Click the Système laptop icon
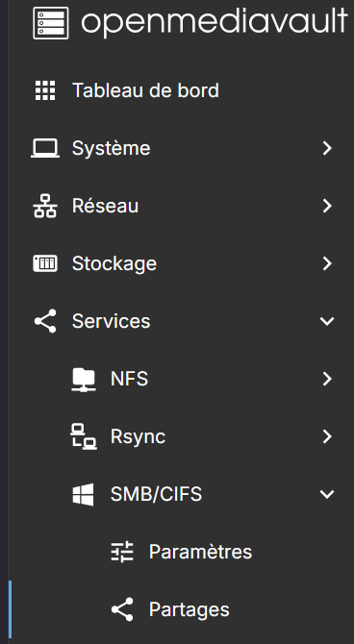The image size is (354, 644). 45,148
